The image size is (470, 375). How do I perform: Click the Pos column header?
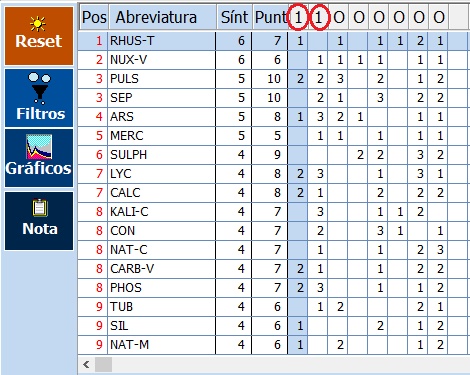point(94,17)
